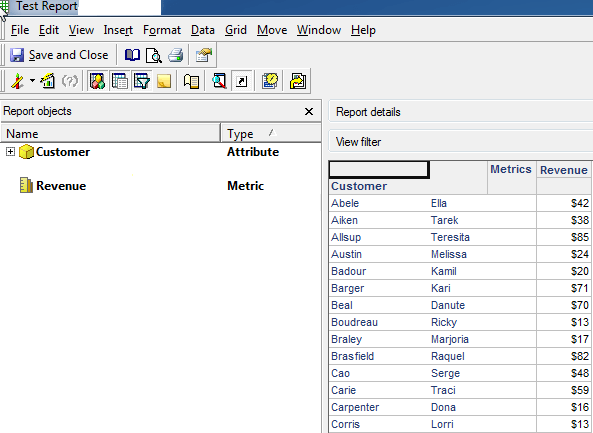Viewport: 593px width, 433px height.
Task: Toggle the Report objects pane icon
Action: pos(97,81)
